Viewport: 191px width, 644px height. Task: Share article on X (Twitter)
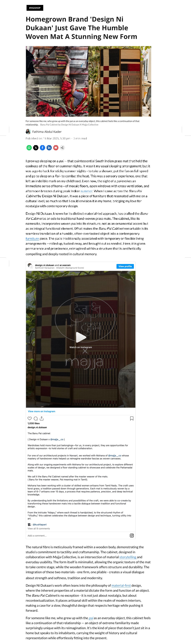(36, 148)
